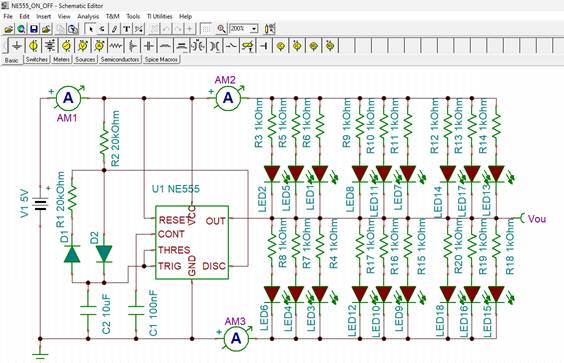This screenshot has width=564, height=363.
Task: Click the TRIG pin label on NE555
Action: tap(170, 266)
